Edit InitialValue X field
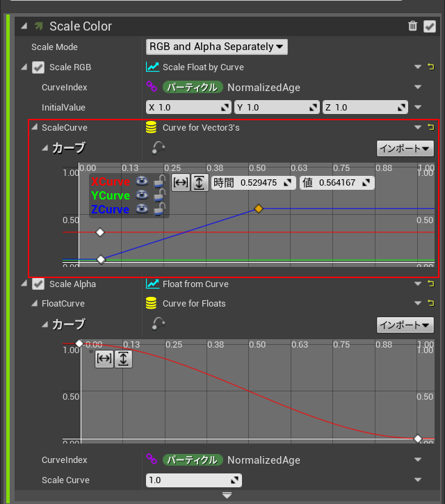Screen dimensions: 445x504 [188, 107]
